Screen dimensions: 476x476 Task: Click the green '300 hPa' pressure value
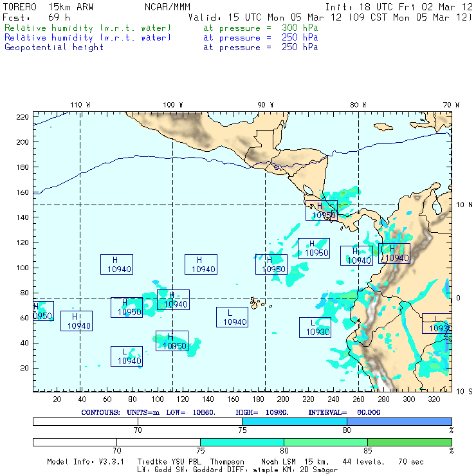(300, 28)
